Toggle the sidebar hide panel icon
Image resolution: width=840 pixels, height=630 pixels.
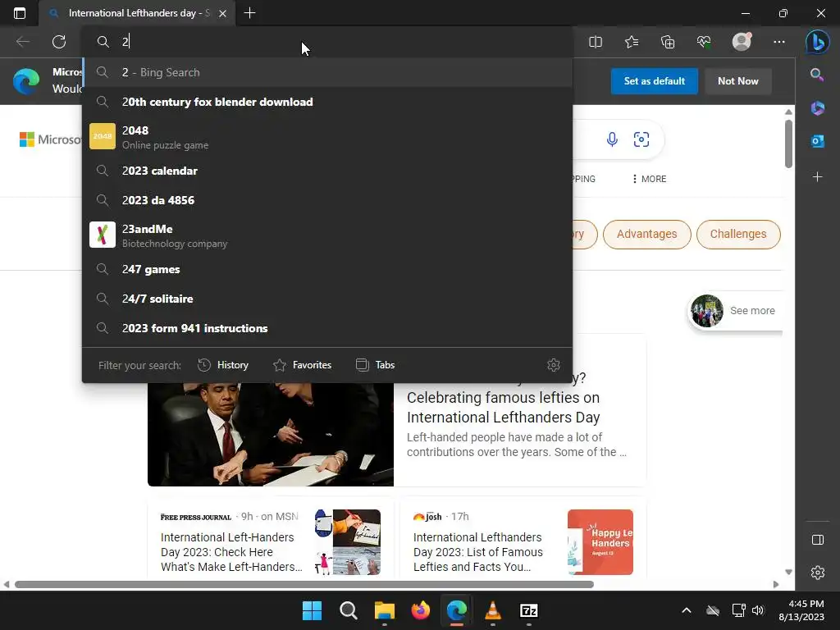click(818, 540)
